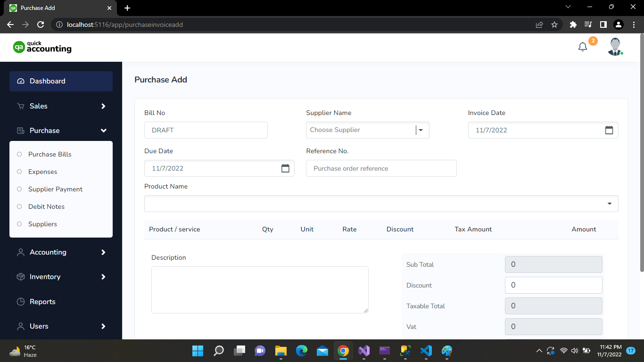Click the Reference No. input field
Image resolution: width=644 pixels, height=362 pixels.
click(x=381, y=168)
